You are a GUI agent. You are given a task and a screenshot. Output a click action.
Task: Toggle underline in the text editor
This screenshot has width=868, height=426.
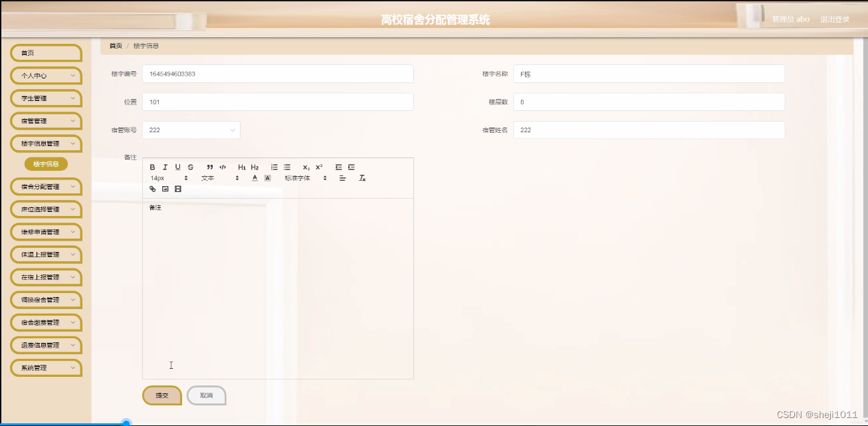[x=177, y=167]
